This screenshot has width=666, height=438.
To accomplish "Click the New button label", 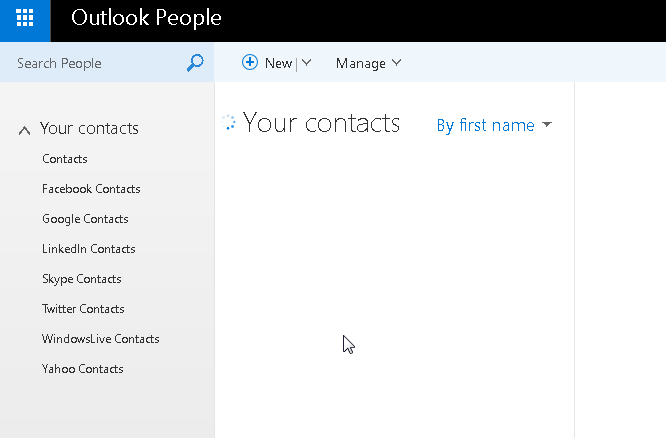I will pyautogui.click(x=278, y=63).
